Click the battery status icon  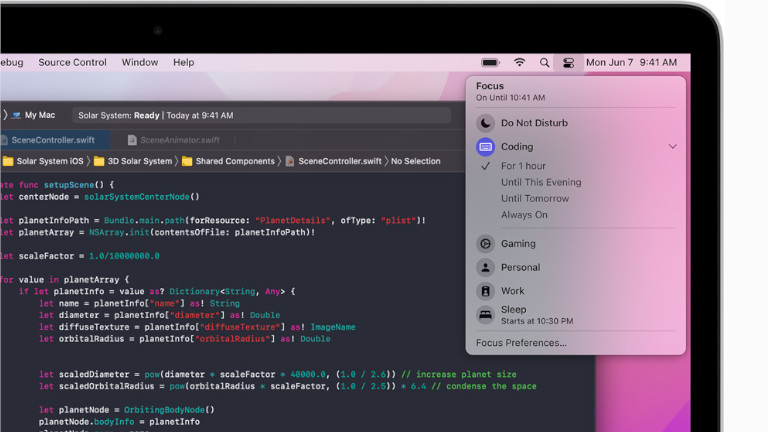pyautogui.click(x=490, y=63)
